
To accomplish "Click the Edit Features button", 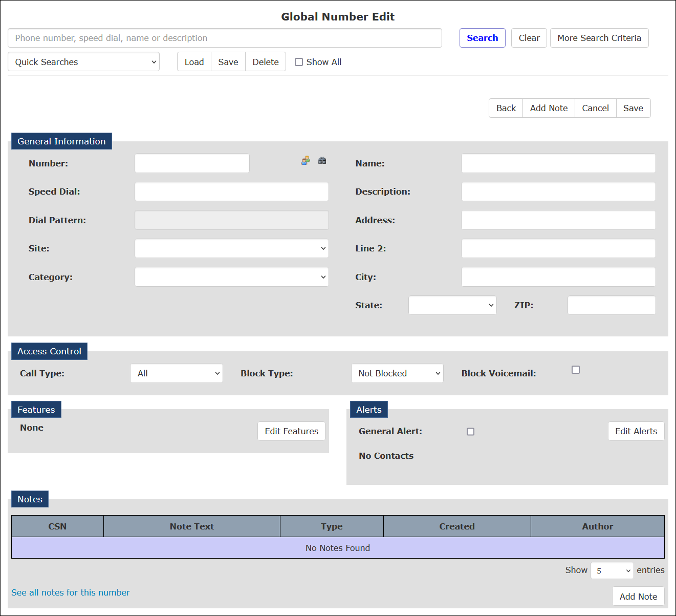I will click(x=292, y=431).
